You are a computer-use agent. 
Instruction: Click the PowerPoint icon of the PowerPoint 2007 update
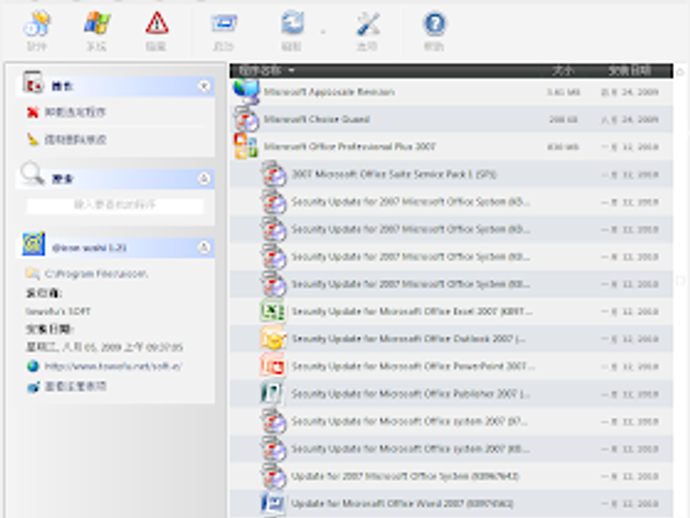coord(272,366)
